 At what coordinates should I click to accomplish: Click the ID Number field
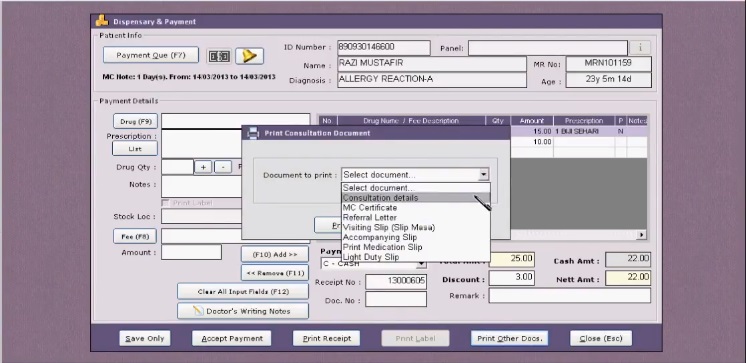383,48
